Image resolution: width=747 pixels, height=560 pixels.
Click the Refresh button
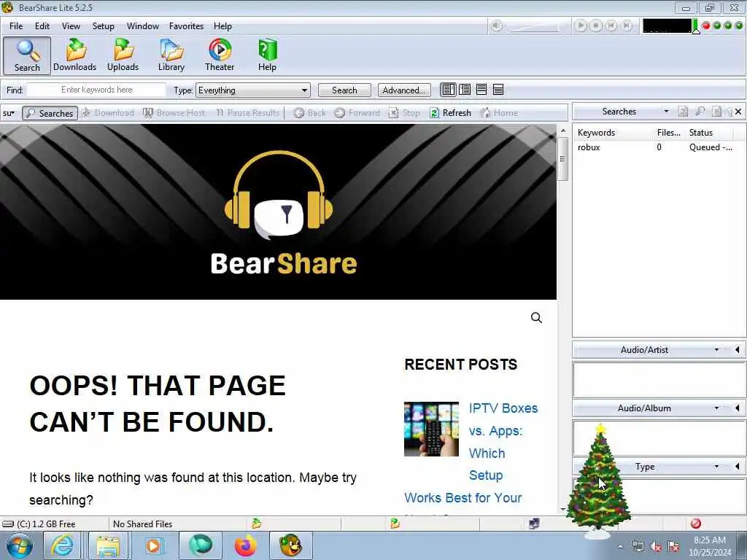tap(450, 113)
